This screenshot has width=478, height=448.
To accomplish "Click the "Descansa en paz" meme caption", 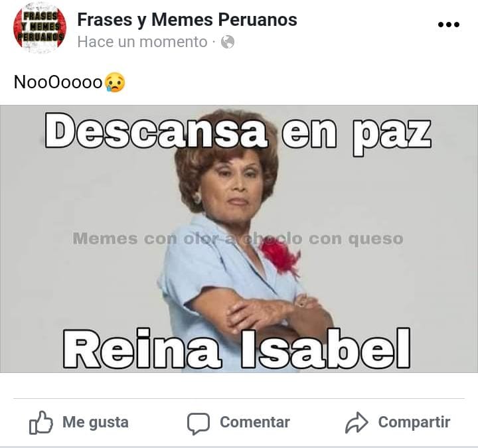I will point(238,133).
